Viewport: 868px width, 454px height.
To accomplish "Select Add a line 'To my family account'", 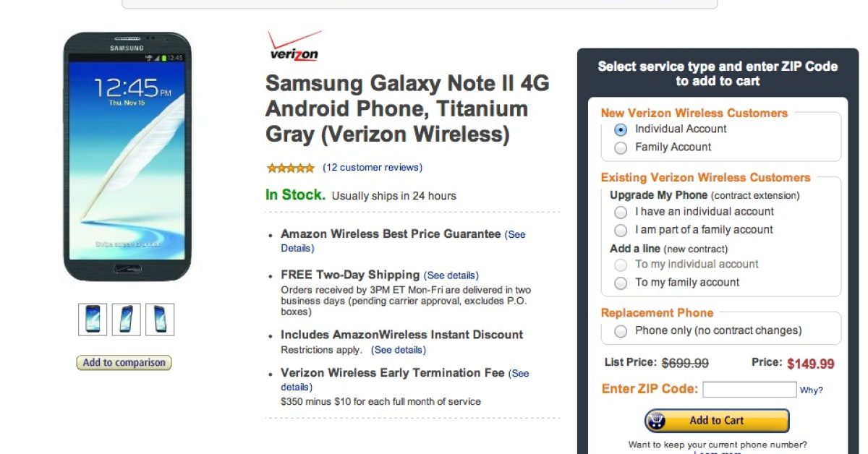I will [x=620, y=283].
